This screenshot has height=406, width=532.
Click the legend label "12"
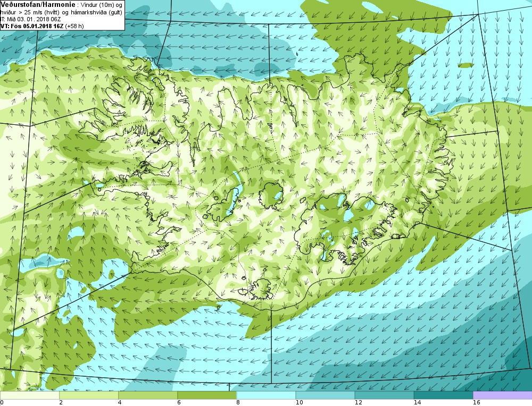pyautogui.click(x=358, y=403)
